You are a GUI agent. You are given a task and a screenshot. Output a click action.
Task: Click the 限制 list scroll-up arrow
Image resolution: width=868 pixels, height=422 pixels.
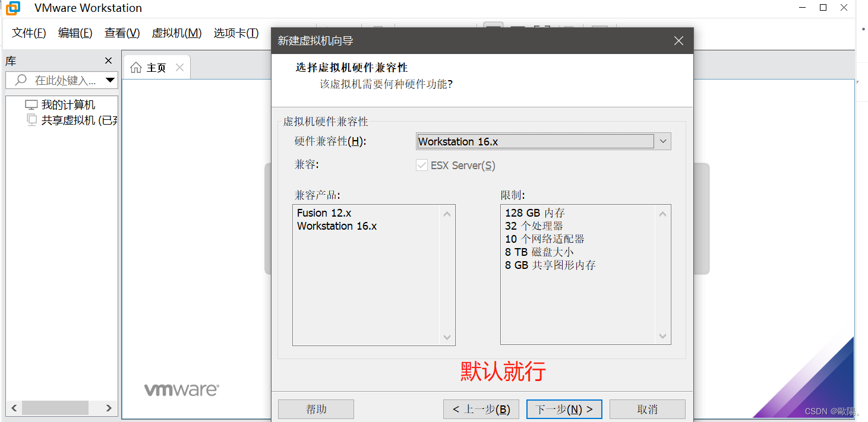pyautogui.click(x=663, y=214)
